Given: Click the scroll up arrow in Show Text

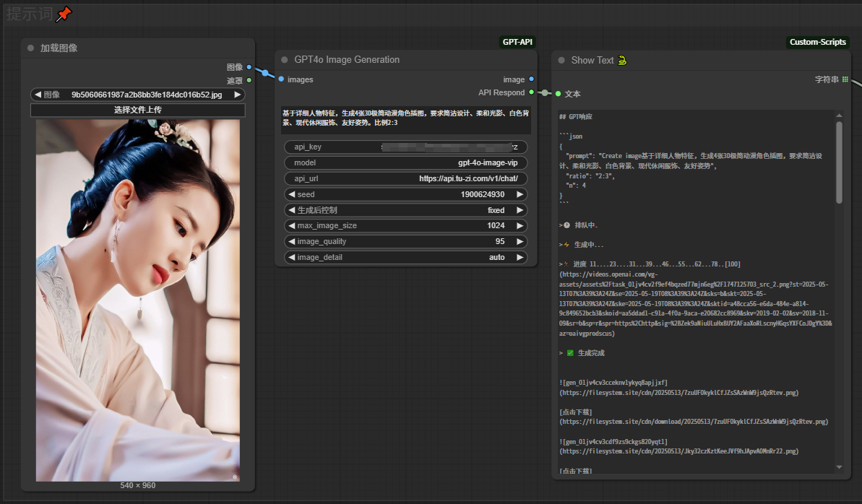Looking at the screenshot, I should pyautogui.click(x=839, y=116).
